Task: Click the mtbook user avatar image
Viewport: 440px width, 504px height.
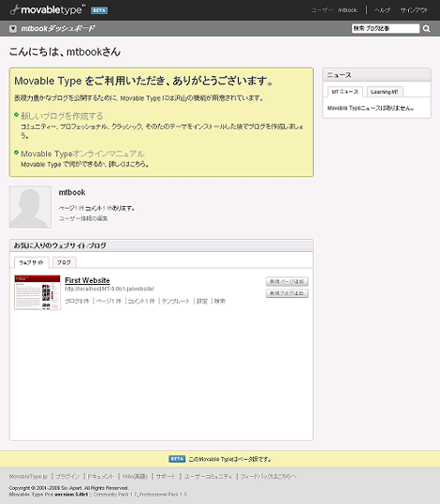Action: [30, 207]
